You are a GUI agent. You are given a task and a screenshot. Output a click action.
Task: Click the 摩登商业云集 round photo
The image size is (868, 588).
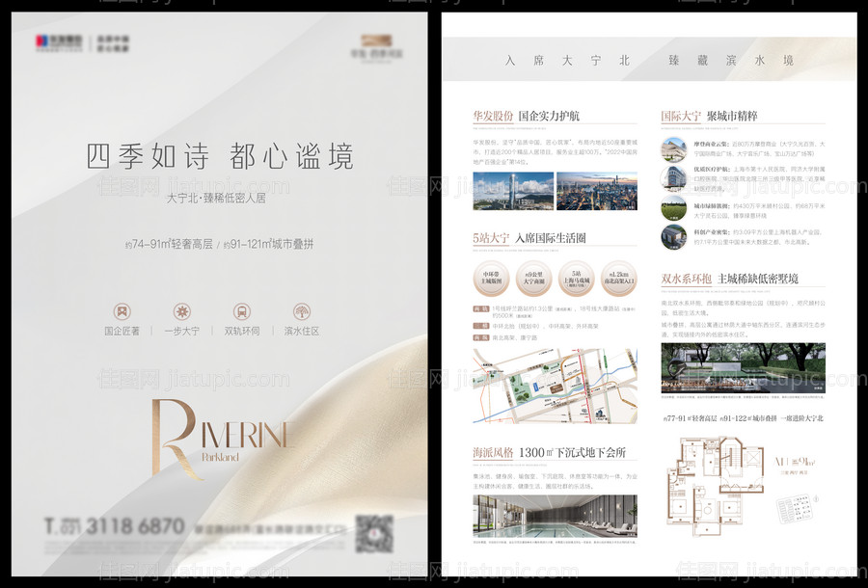point(674,149)
